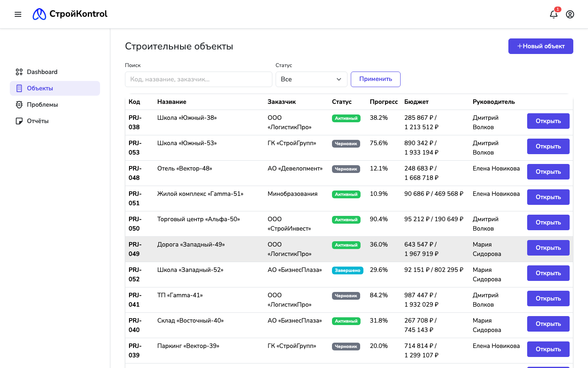Open project Жилой комплекс «Гамма-51»

548,197
